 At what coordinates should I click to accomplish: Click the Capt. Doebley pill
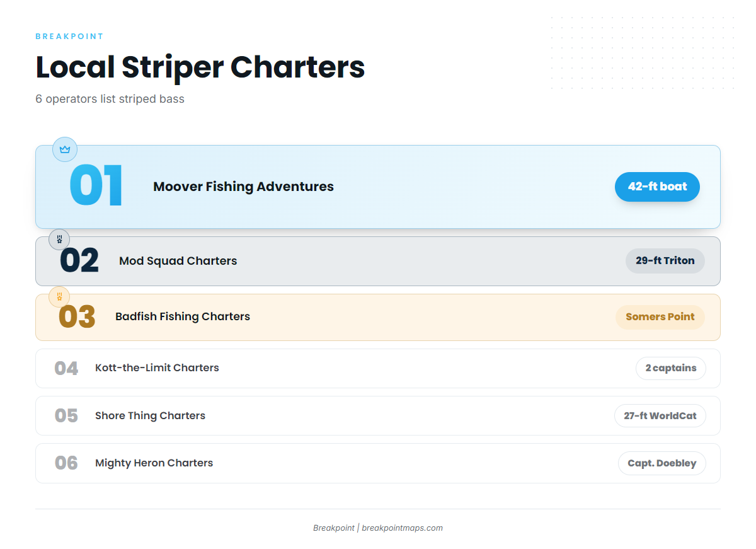click(661, 463)
